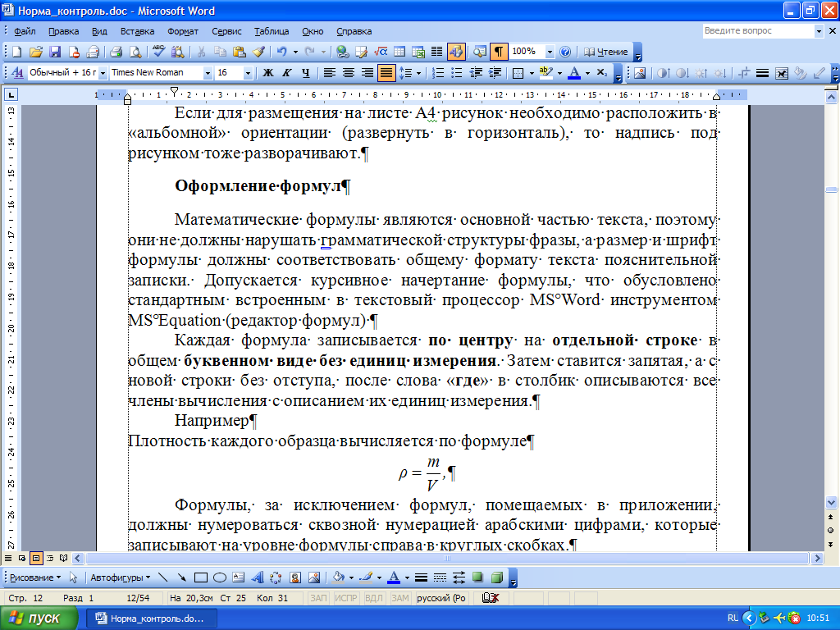The image size is (840, 630).
Task: Toggle underline Ч formatting
Action: [305, 73]
